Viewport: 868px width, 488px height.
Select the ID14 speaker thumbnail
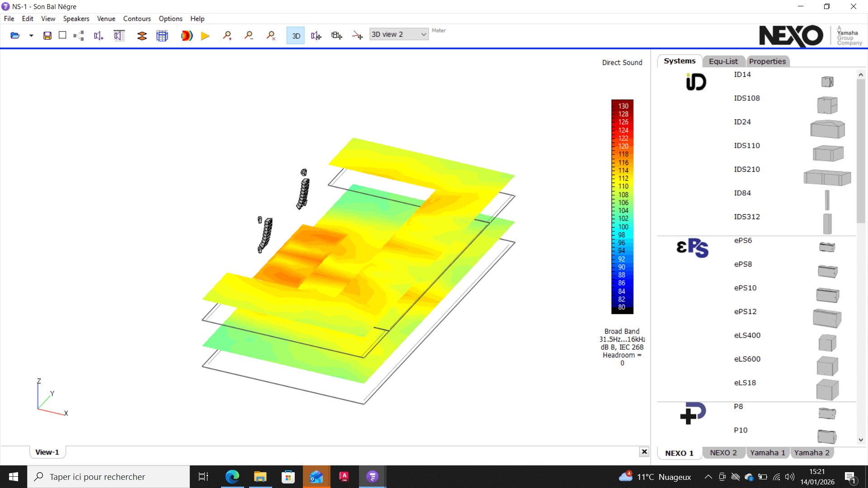[827, 81]
